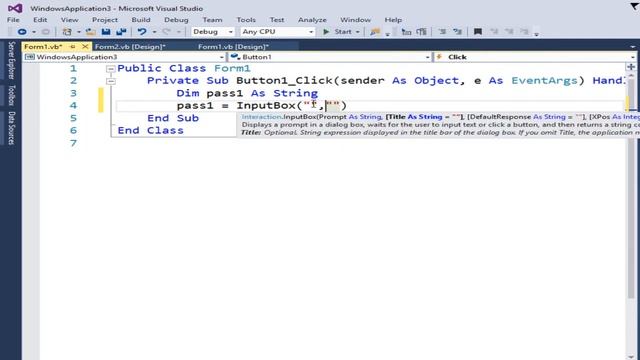Click the Clear Bookmarks toolbar icon
The image size is (640, 360).
pos(524,31)
